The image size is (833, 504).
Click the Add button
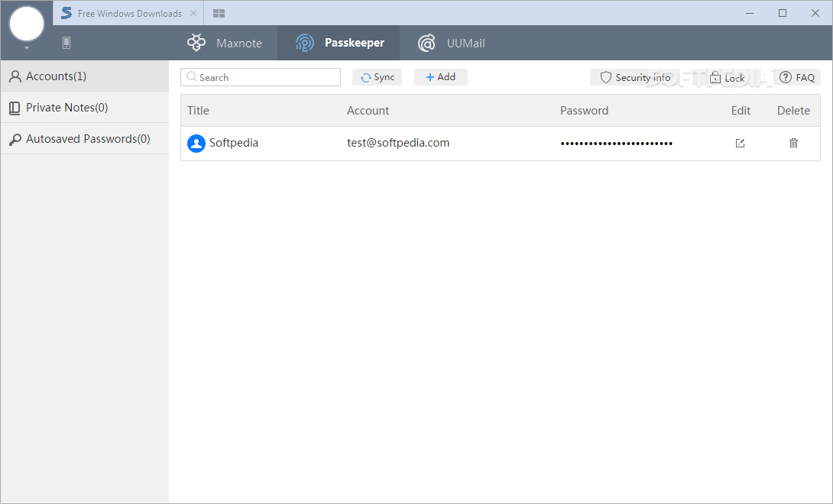point(440,77)
